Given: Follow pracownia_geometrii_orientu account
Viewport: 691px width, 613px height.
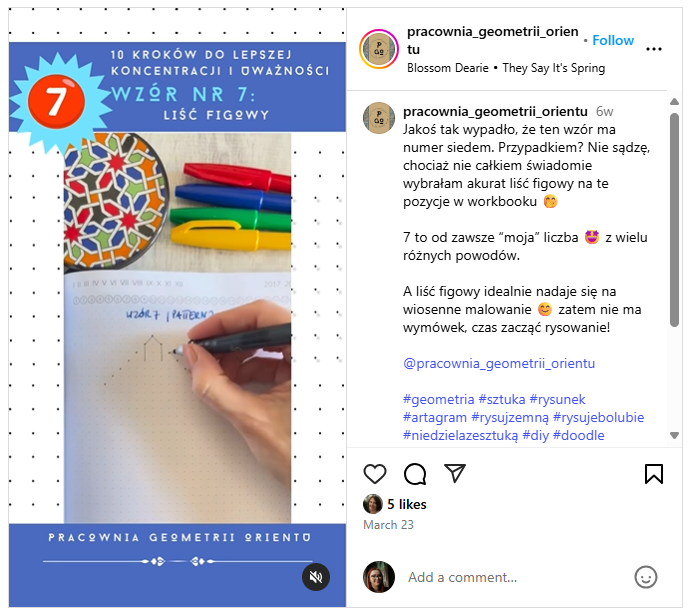Looking at the screenshot, I should tap(613, 40).
